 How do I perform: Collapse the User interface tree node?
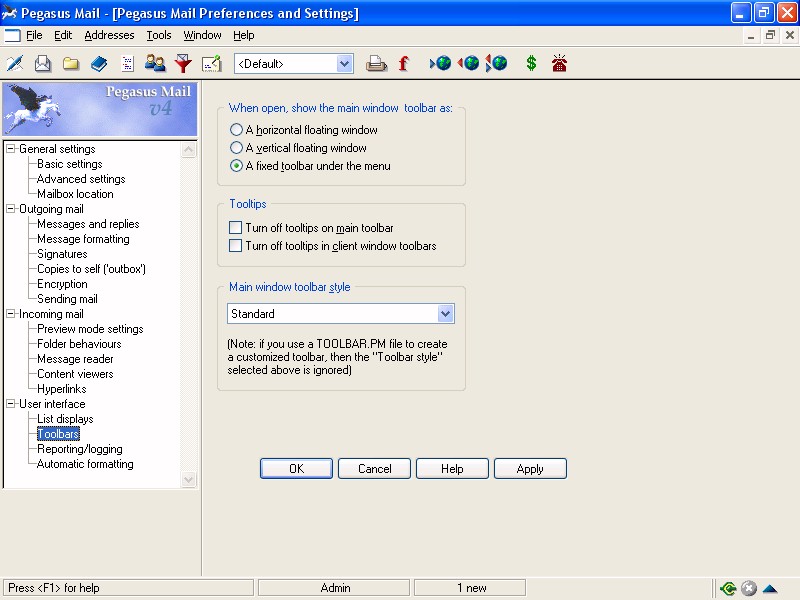click(11, 404)
